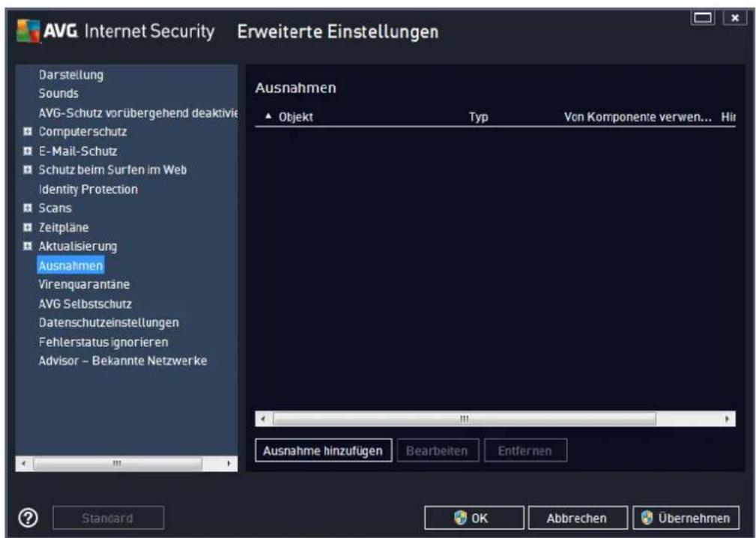
Task: Open Advisor – Bekannte Netzwerke entry
Action: [x=123, y=361]
